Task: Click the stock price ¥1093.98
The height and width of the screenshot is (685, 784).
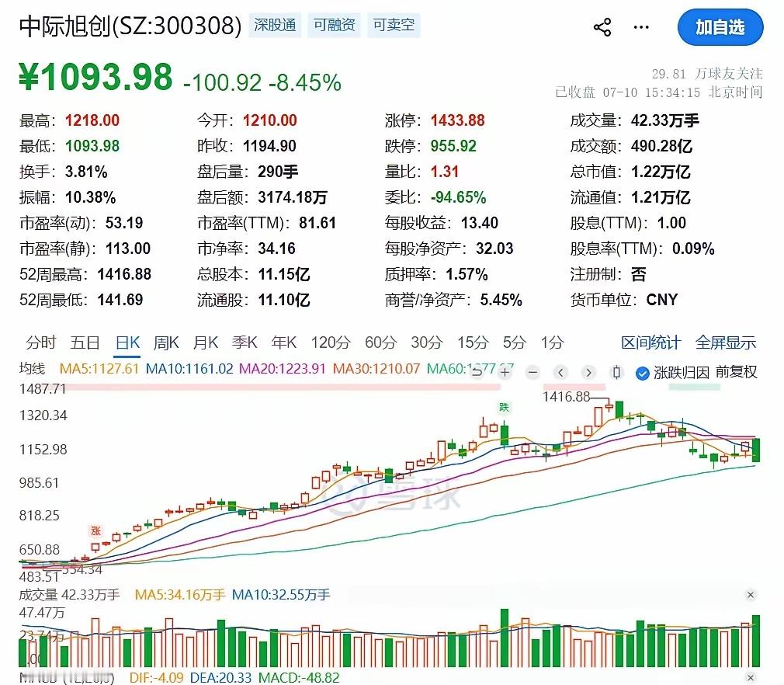Action: coord(95,77)
